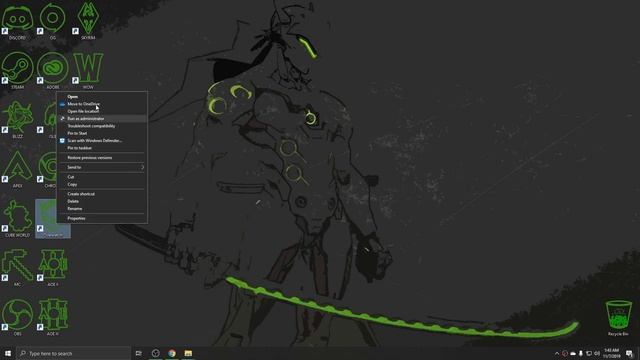
Task: Choose Open file location
Action: coord(102,111)
